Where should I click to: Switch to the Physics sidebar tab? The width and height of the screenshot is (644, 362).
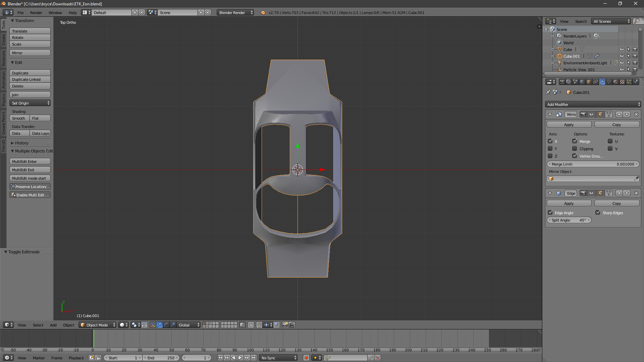coord(3,100)
